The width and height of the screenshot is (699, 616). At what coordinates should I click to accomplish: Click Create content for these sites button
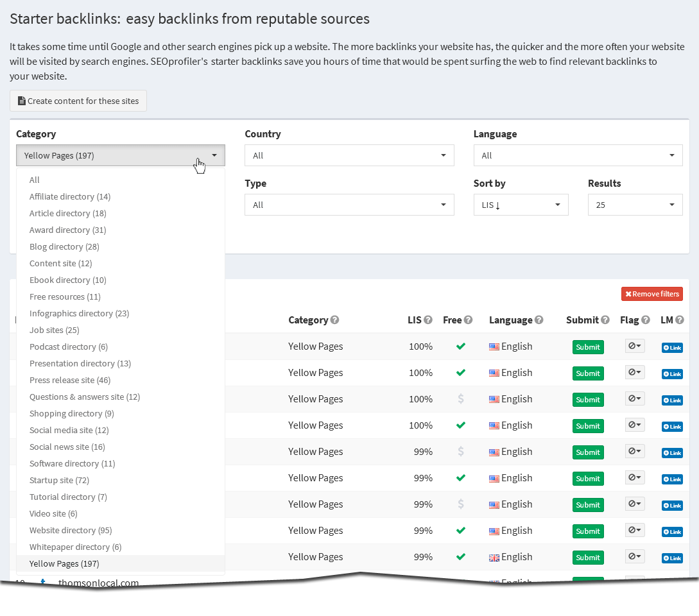[78, 101]
